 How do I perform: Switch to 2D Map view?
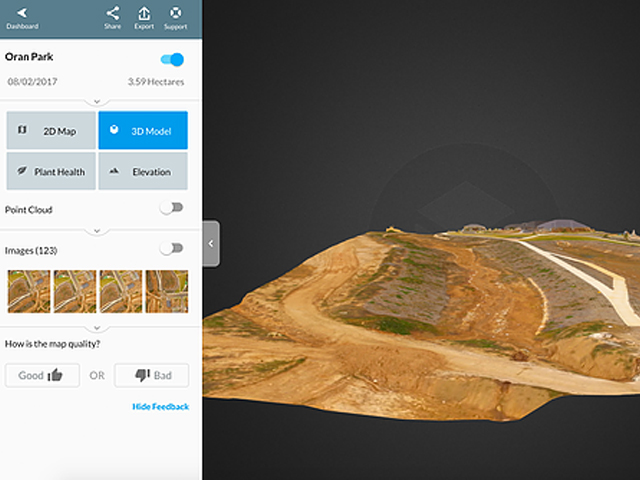[x=51, y=131]
